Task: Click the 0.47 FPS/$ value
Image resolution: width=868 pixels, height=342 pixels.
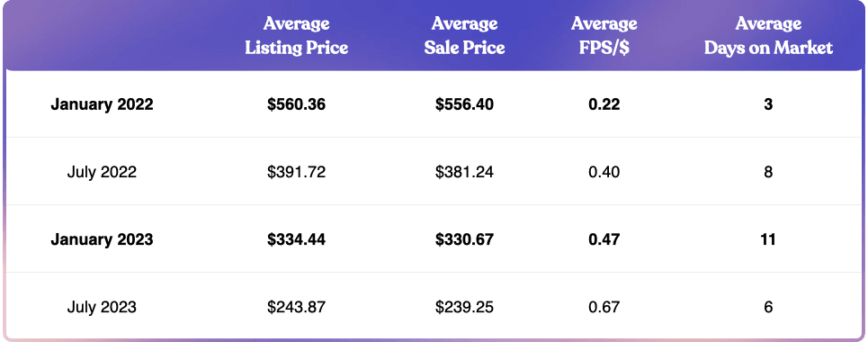Action: tap(604, 239)
